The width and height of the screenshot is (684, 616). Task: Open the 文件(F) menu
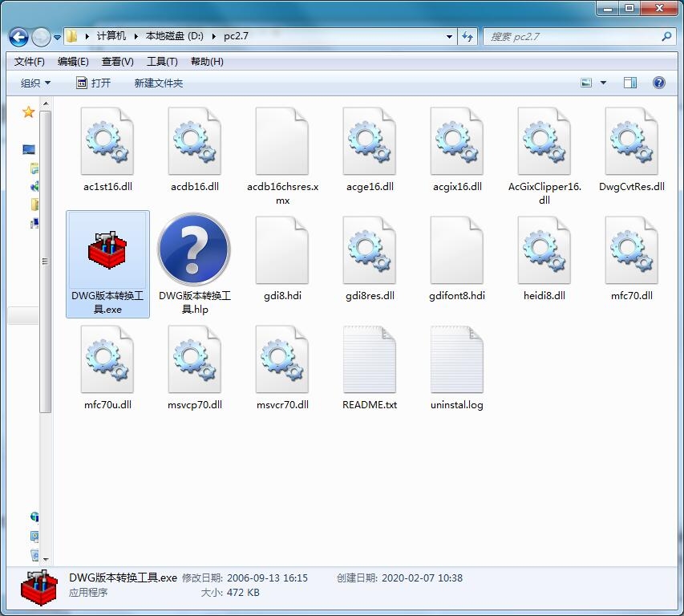tap(29, 62)
